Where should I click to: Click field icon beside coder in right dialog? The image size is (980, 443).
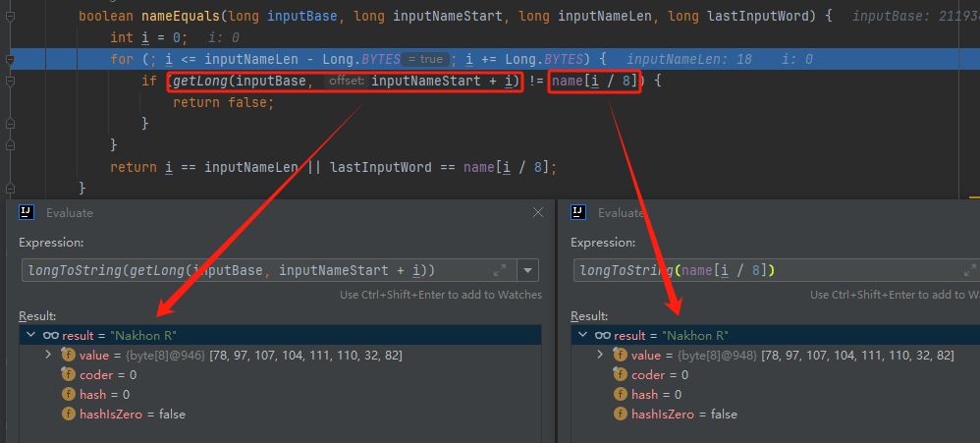[x=620, y=375]
